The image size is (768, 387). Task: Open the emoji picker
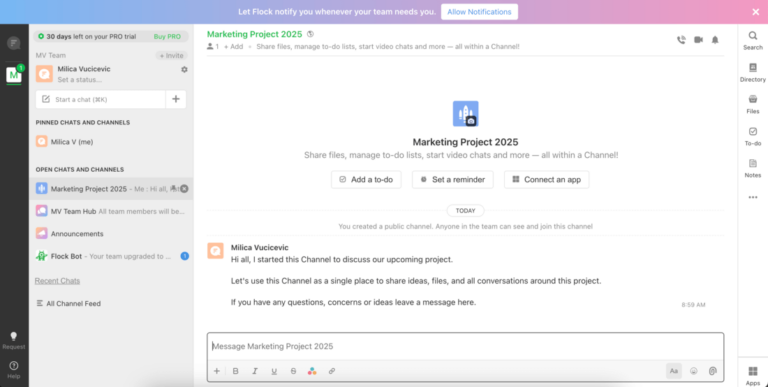(694, 371)
